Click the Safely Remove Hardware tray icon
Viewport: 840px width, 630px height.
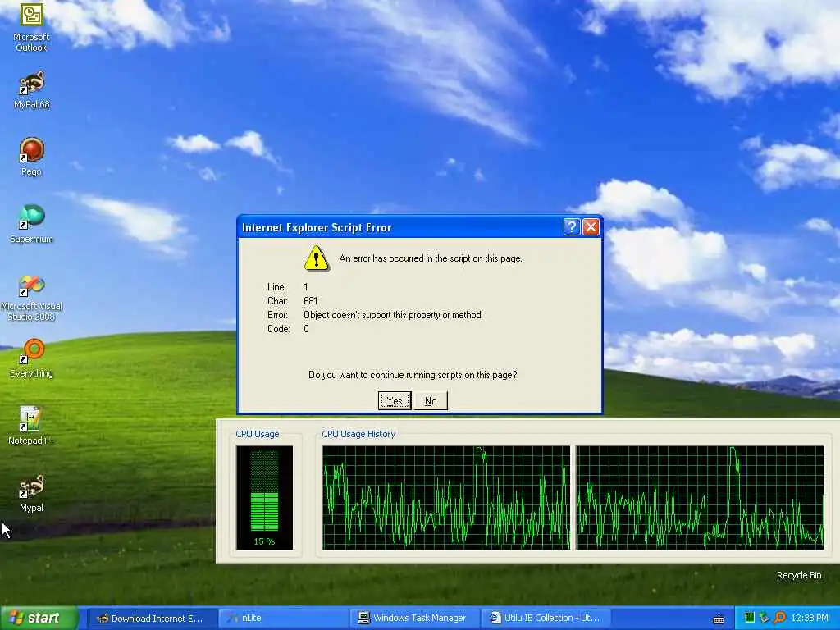[765, 618]
